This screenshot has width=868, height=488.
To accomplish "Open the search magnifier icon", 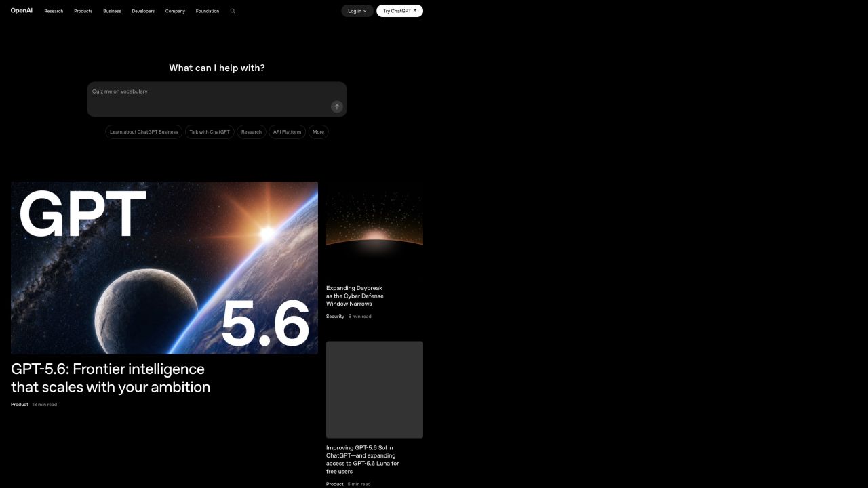I will pos(233,11).
